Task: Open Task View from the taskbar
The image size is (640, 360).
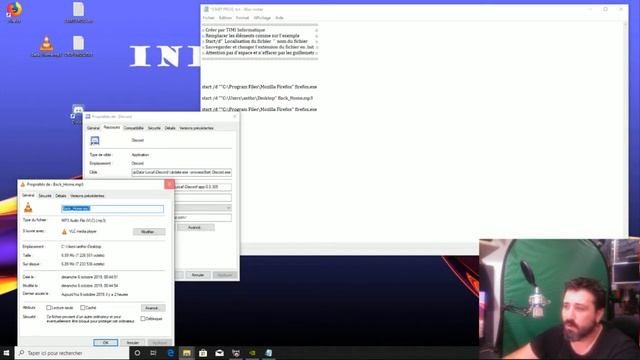Action: [153, 353]
